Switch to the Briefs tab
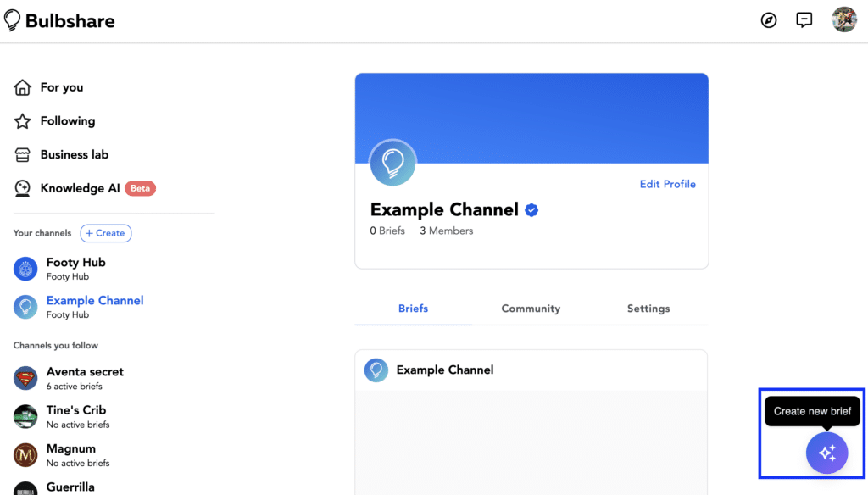This screenshot has height=495, width=868. [x=413, y=309]
